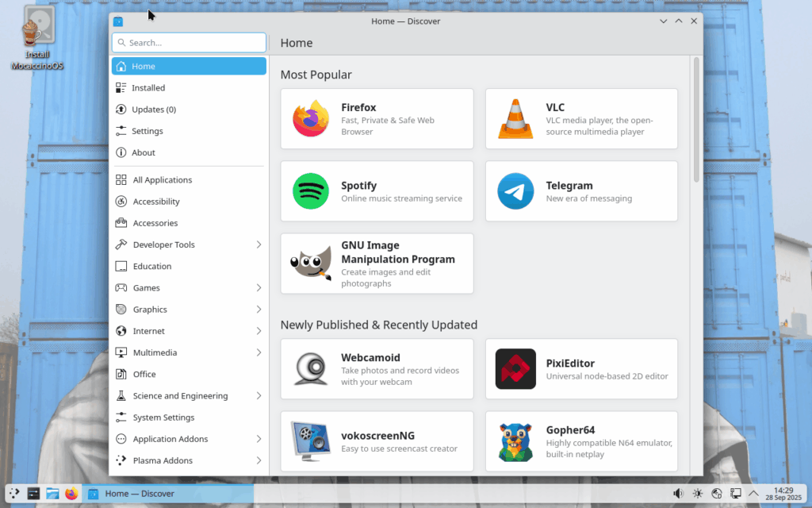Expand the Games category chevron
The image size is (812, 508).
pyautogui.click(x=259, y=288)
